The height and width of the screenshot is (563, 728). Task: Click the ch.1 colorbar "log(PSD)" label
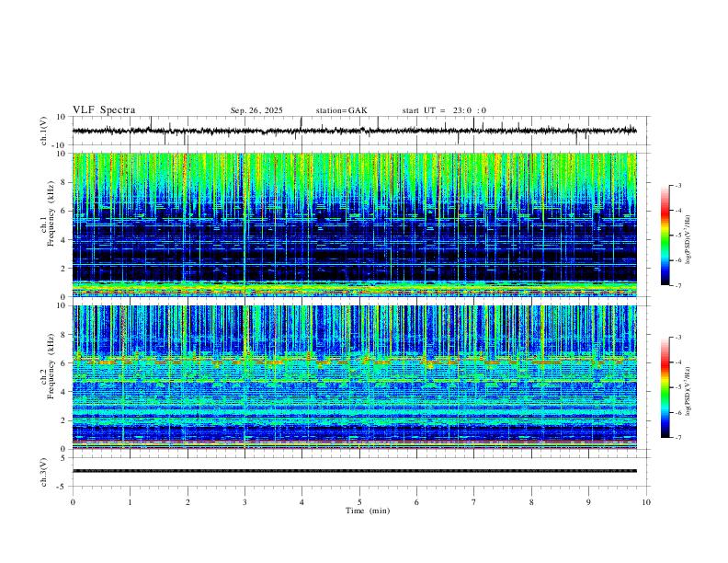[688, 239]
